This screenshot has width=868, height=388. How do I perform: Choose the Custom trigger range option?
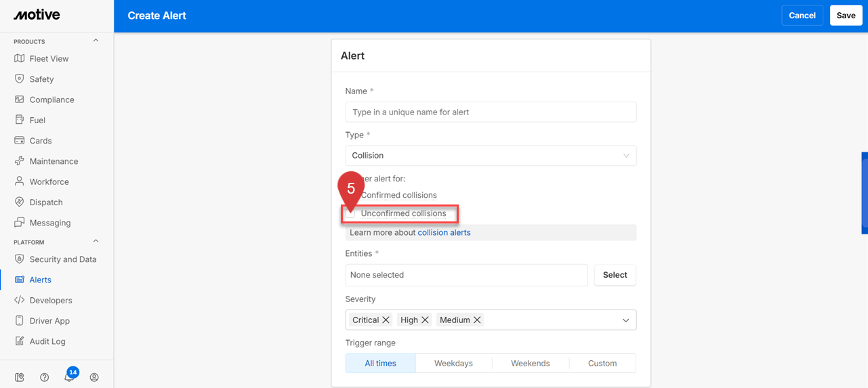[x=602, y=364]
